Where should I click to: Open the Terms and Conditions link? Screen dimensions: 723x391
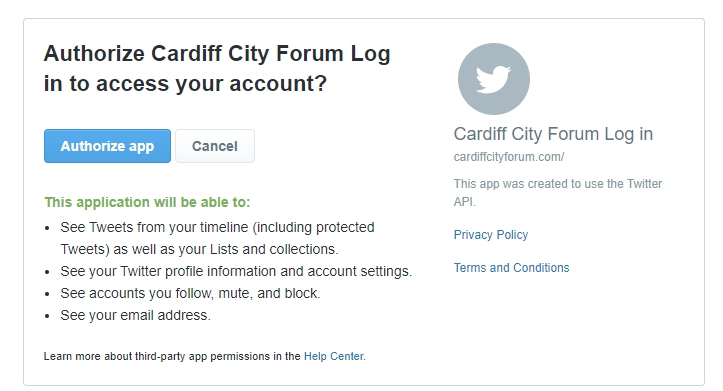coord(511,268)
